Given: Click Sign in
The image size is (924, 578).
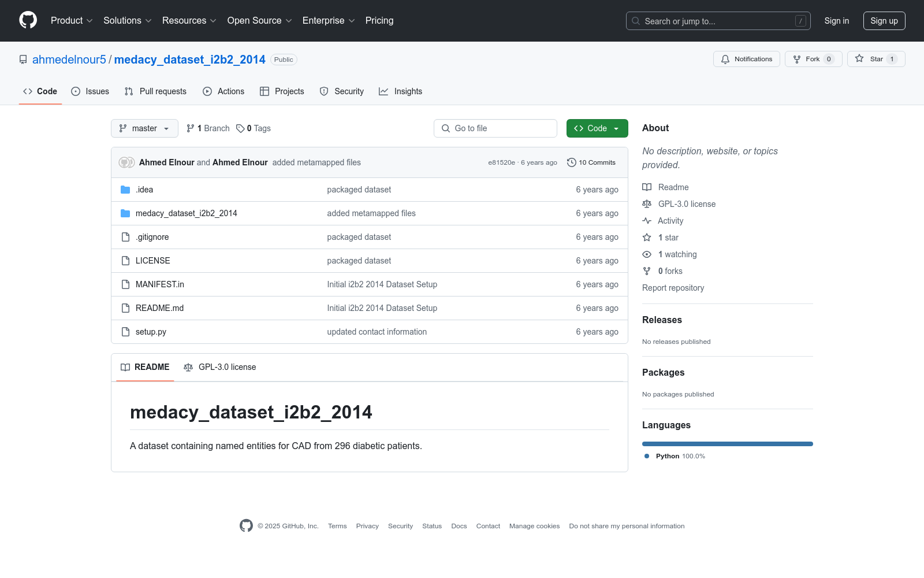Looking at the screenshot, I should click(837, 21).
